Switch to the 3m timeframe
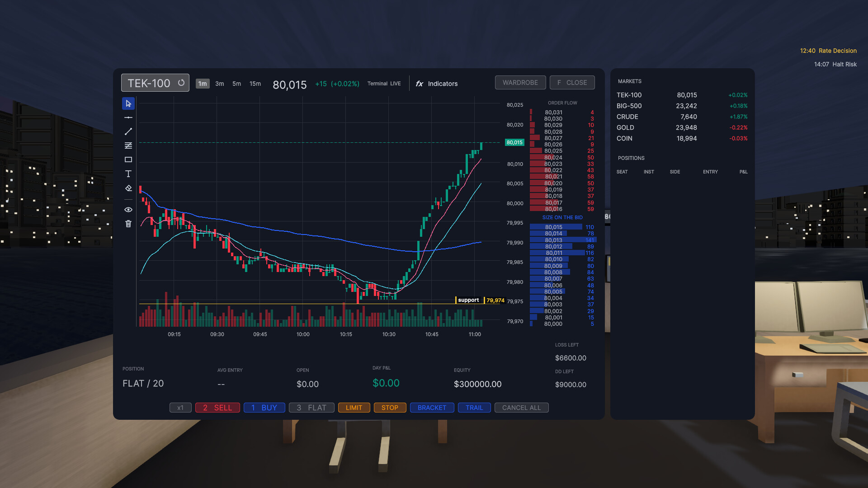Viewport: 868px width, 488px height. pos(220,84)
